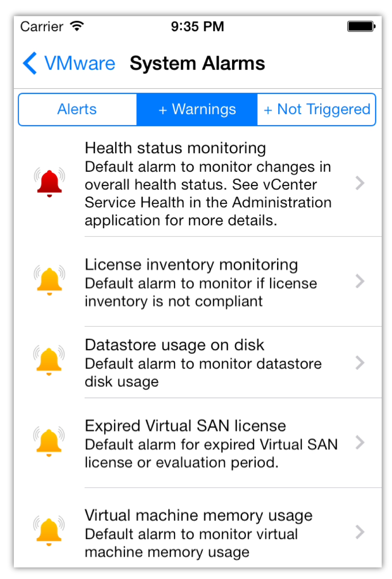Screen dimensions: 392x579
Task: Tap the battery indicator in status bar
Action: pyautogui.click(x=361, y=27)
